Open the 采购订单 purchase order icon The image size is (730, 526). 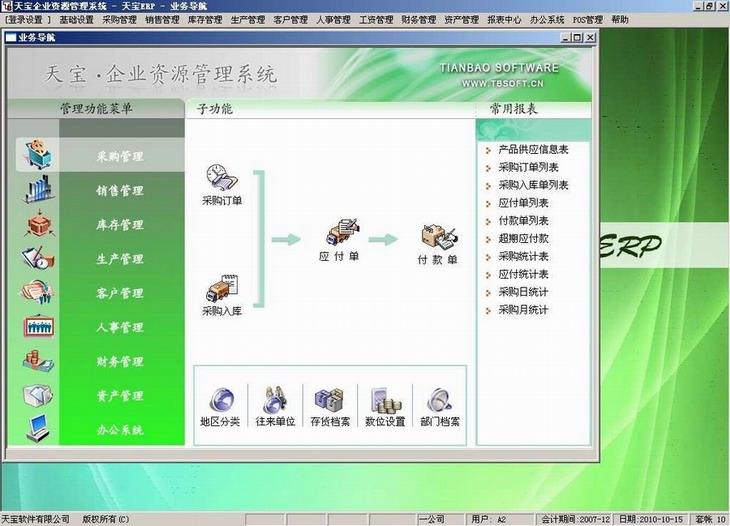221,177
